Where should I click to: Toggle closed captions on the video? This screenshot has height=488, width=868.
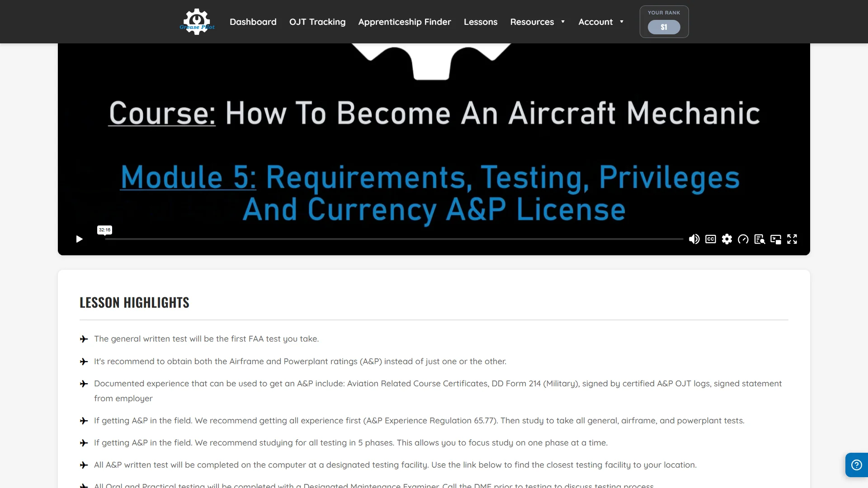pos(711,239)
